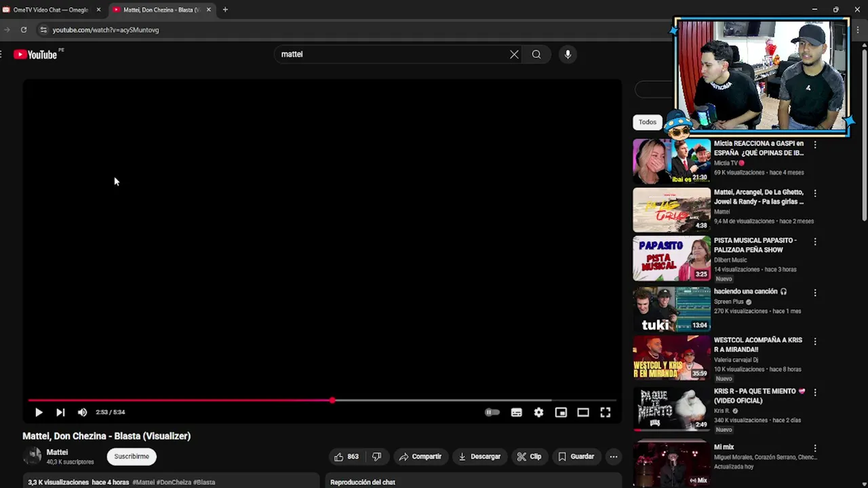Screen dimensions: 868x488
Task: Open options for PISTA MUSICAL PAPASITO video
Action: click(815, 241)
